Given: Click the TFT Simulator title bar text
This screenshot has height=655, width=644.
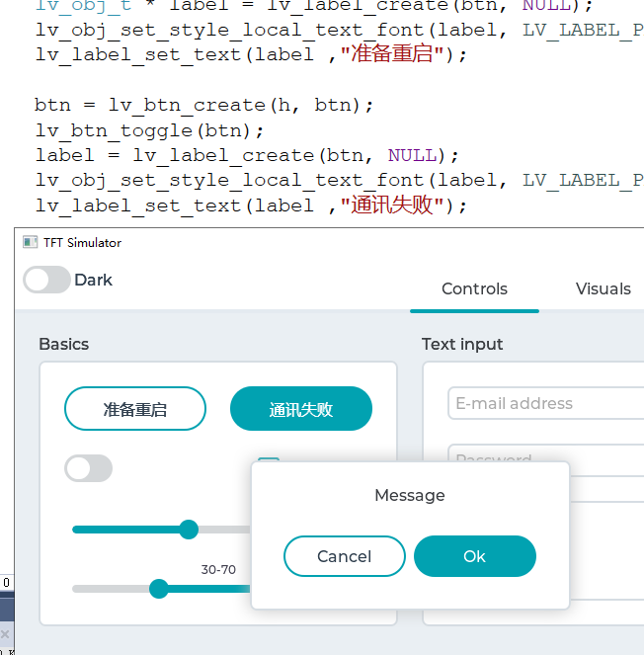Looking at the screenshot, I should [x=82, y=243].
